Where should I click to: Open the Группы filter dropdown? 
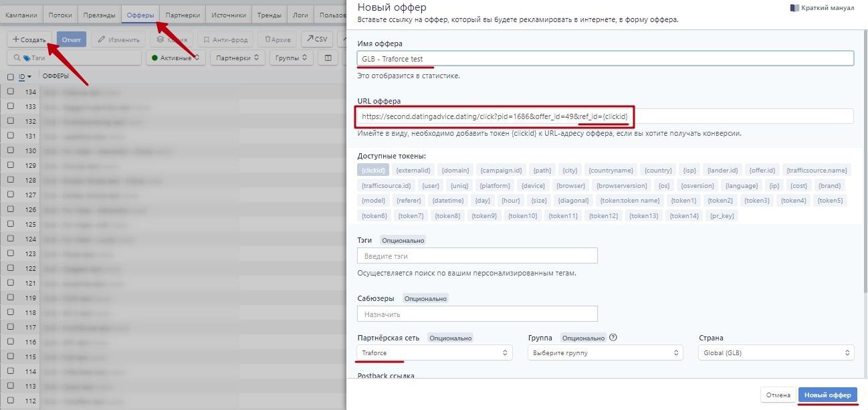(291, 58)
